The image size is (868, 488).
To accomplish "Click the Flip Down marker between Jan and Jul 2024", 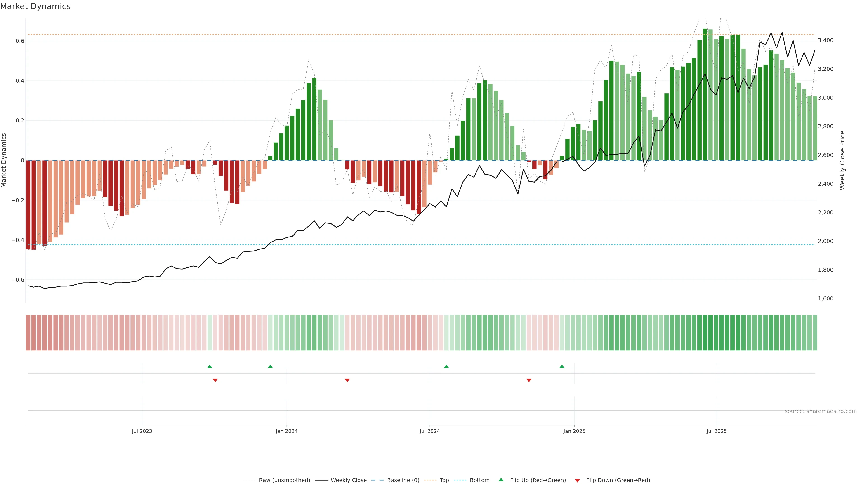I will point(347,380).
